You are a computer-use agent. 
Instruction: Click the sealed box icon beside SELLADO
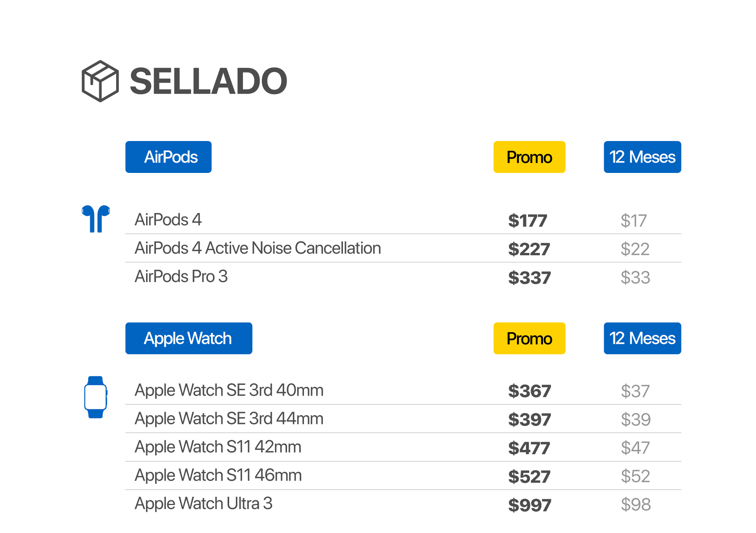coord(100,81)
